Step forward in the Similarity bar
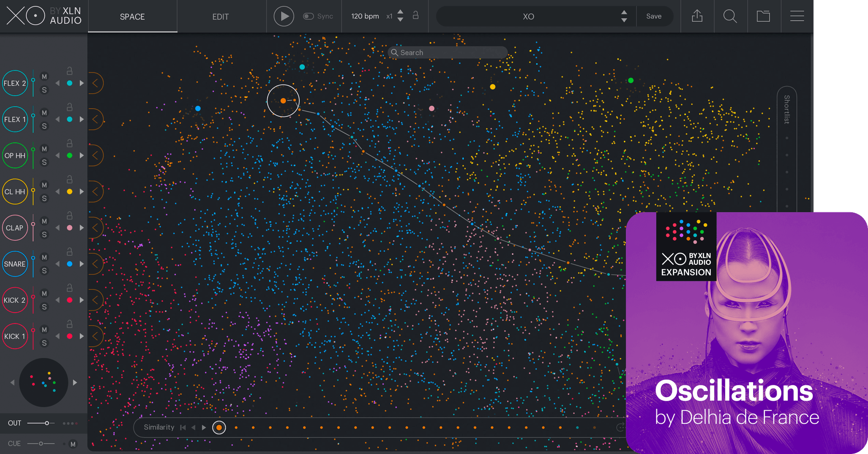This screenshot has height=454, width=868. pos(204,427)
